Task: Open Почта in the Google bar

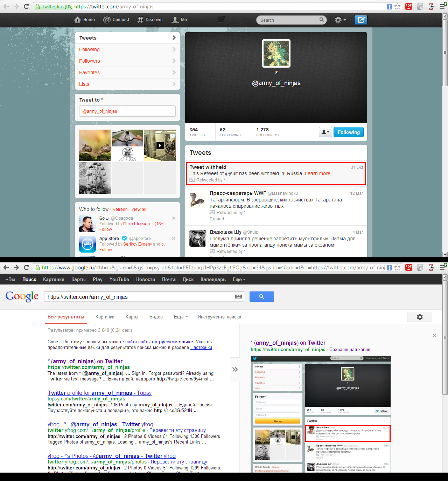Action: (169, 279)
